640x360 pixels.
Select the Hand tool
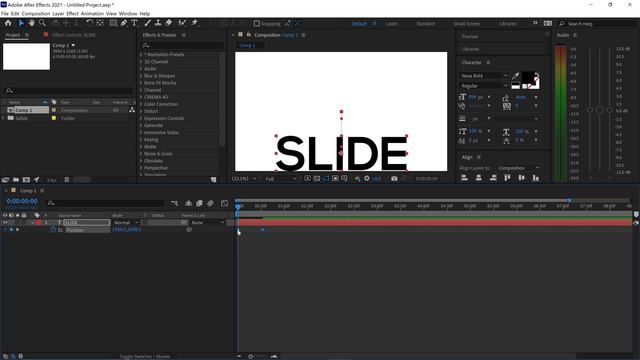tap(31, 23)
